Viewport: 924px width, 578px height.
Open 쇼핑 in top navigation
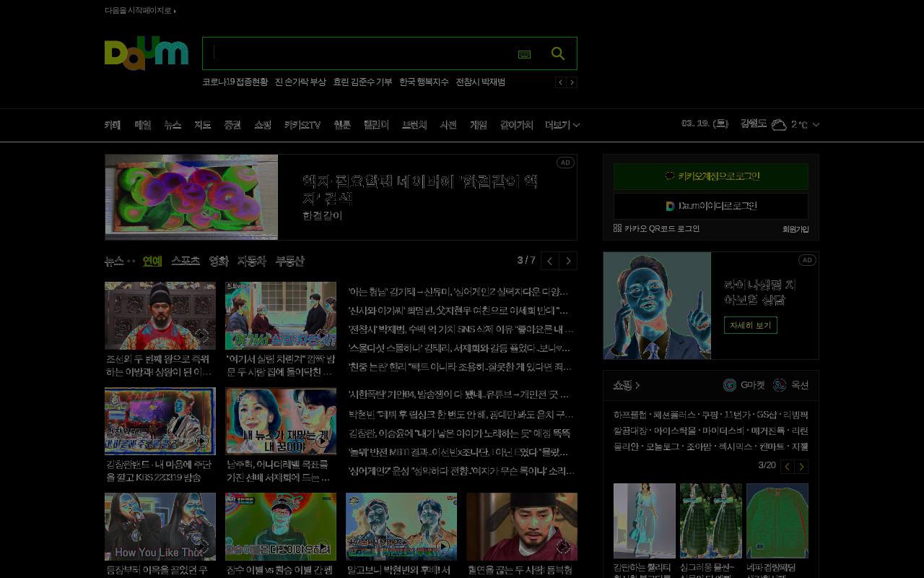point(263,125)
